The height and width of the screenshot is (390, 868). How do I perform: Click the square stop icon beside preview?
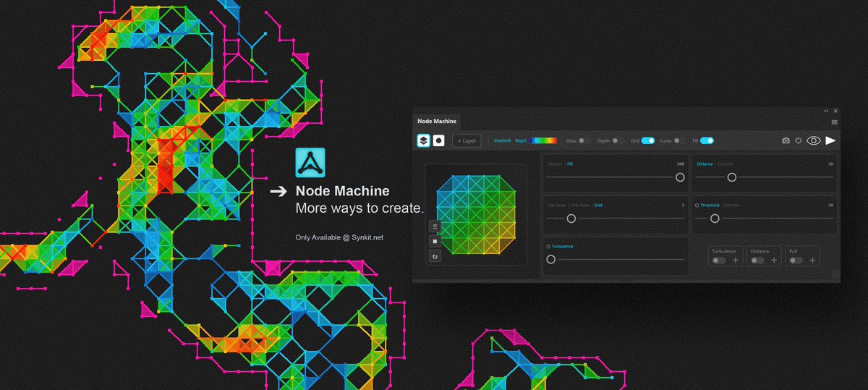(x=435, y=241)
